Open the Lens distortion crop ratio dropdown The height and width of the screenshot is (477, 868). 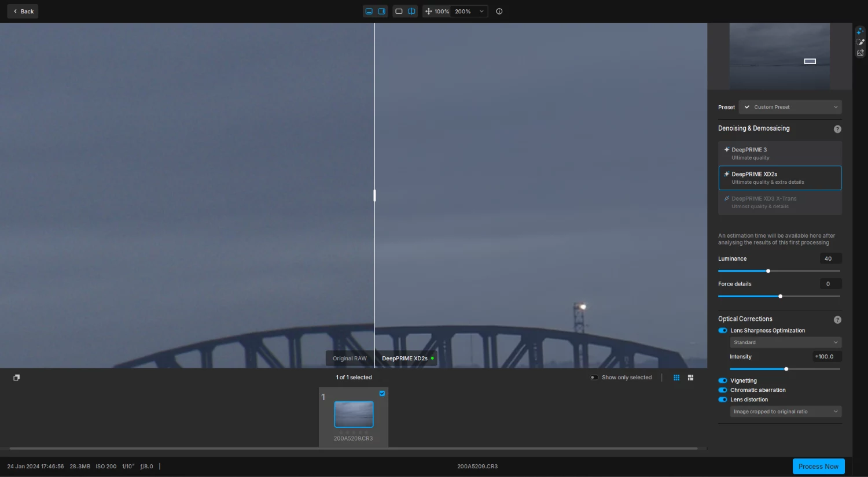[x=785, y=411]
